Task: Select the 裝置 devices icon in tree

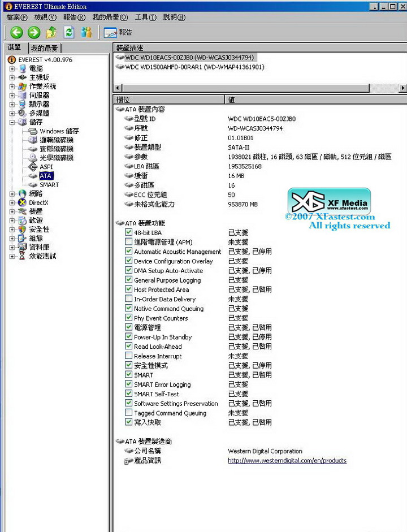Action: 23,211
